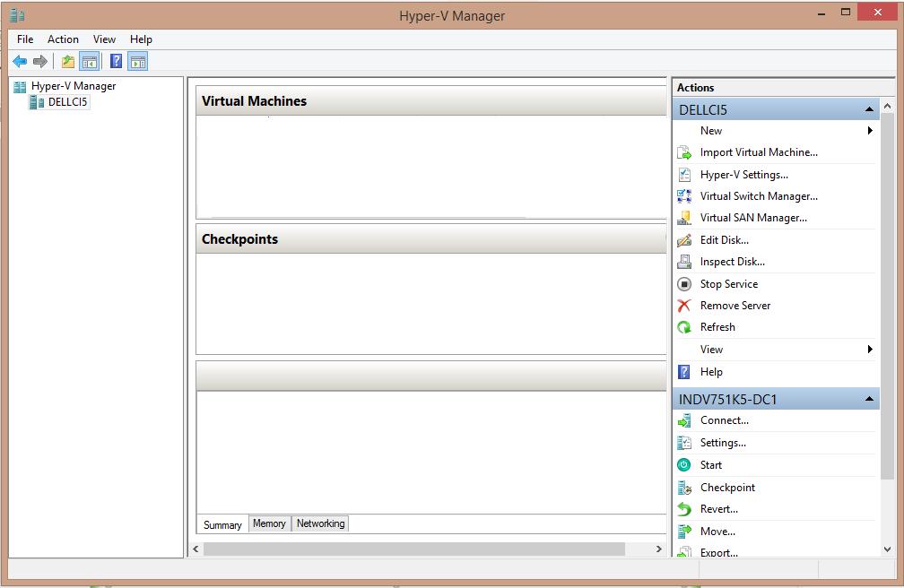Click the DELLCI5 server icon in tree
The height and width of the screenshot is (588, 904).
pyautogui.click(x=36, y=102)
